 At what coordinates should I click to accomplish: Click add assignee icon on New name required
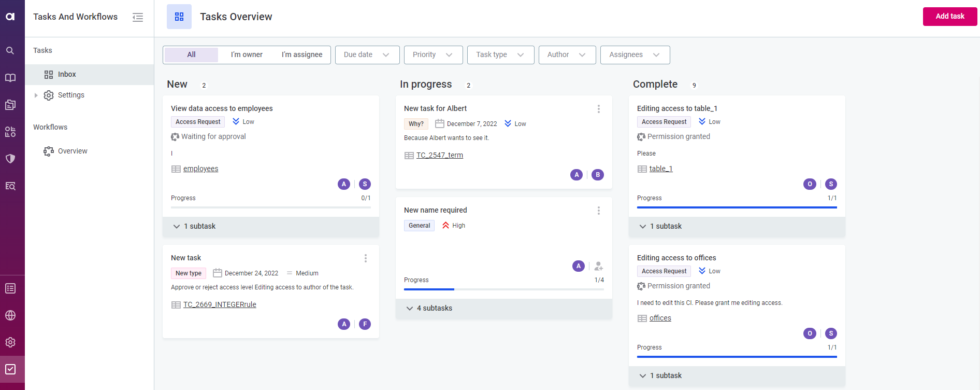pos(598,266)
